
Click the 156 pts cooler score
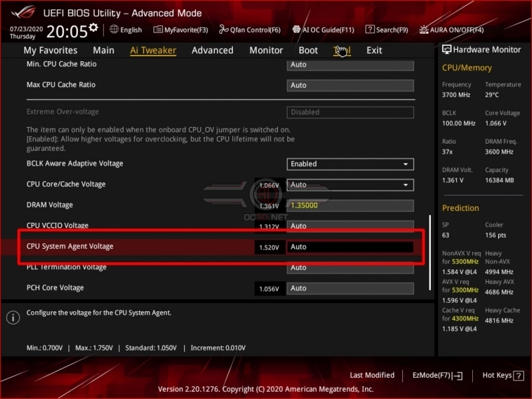[x=495, y=235]
